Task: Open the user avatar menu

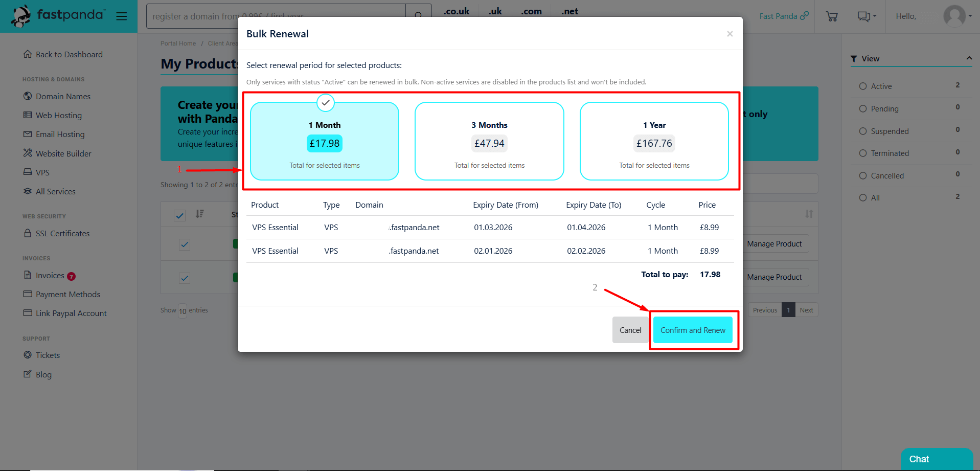Action: (x=957, y=16)
